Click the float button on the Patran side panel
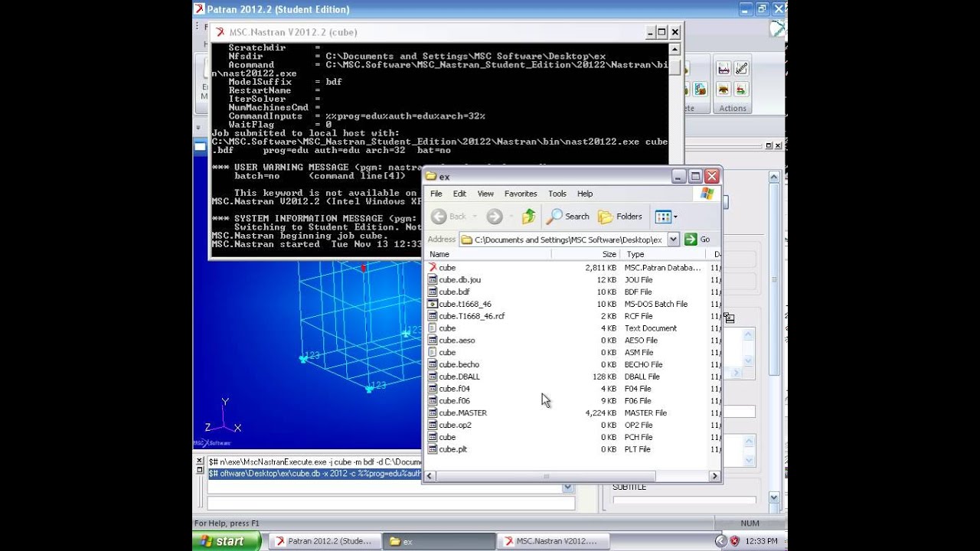980x551 pixels. click(x=769, y=145)
